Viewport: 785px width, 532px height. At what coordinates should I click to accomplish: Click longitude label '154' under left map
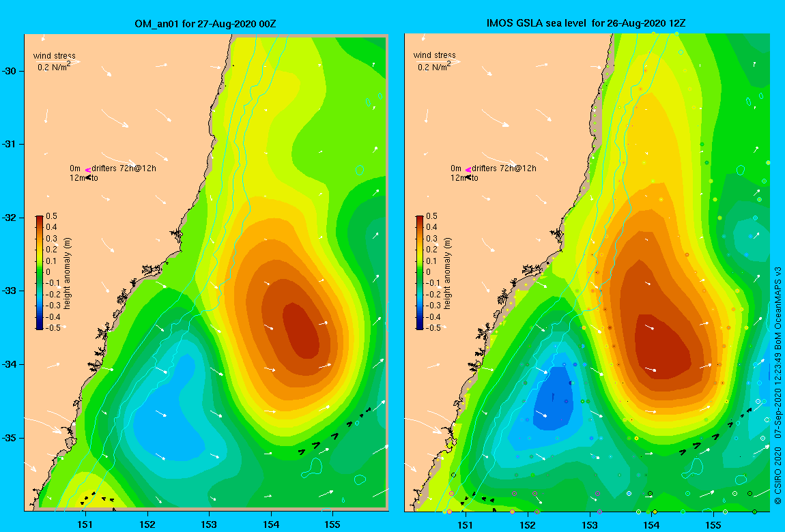[271, 524]
